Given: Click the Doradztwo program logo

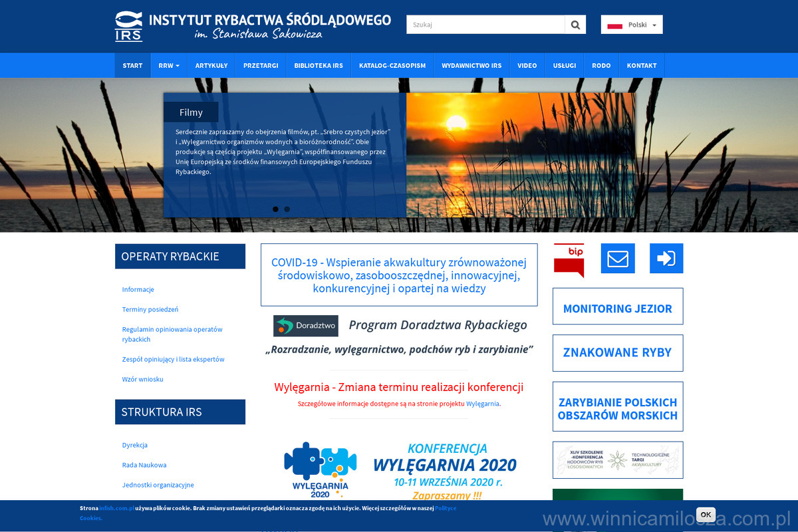Looking at the screenshot, I should click(x=305, y=326).
